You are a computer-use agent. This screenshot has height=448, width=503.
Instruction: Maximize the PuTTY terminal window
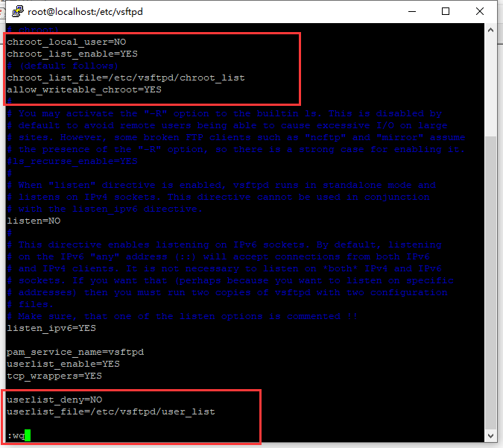[x=446, y=11]
